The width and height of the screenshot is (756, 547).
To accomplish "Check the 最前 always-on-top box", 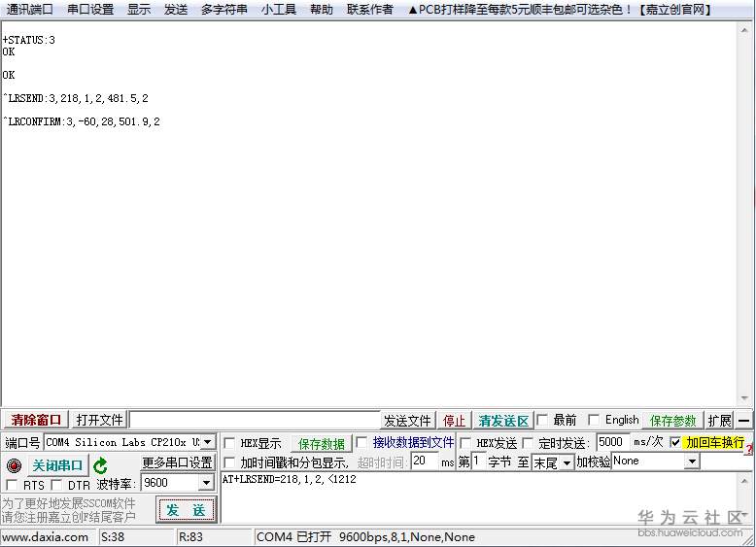I will (x=542, y=420).
